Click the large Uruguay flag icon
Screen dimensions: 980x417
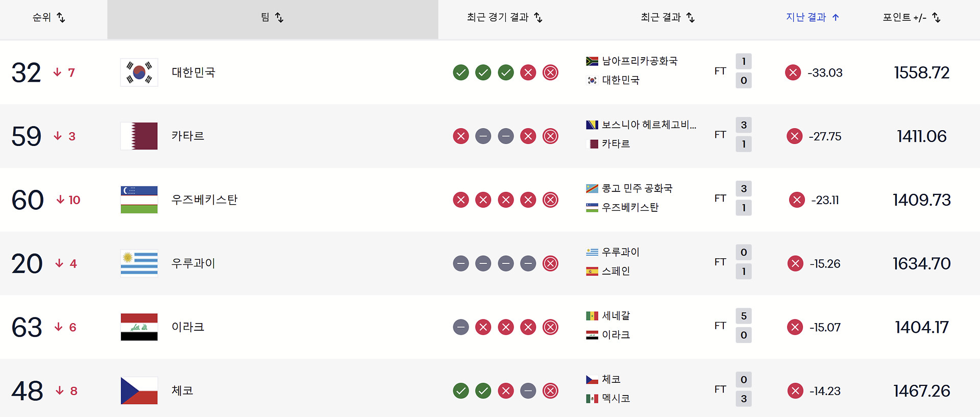click(139, 263)
